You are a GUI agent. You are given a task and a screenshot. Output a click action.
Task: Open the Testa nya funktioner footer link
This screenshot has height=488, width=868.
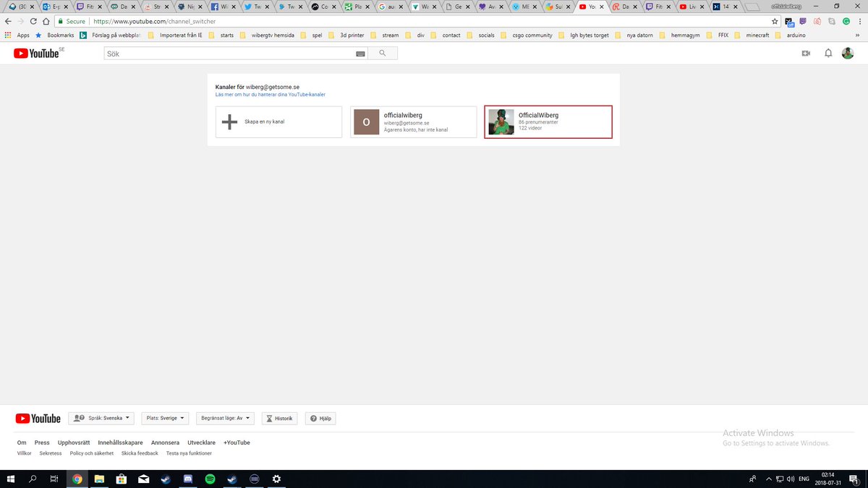point(189,453)
